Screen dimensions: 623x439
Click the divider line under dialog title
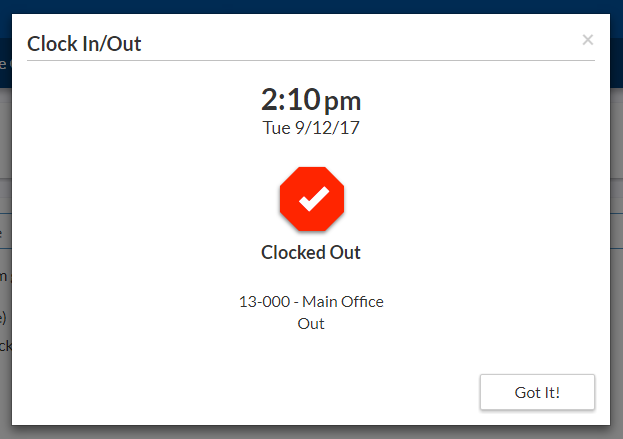(311, 61)
